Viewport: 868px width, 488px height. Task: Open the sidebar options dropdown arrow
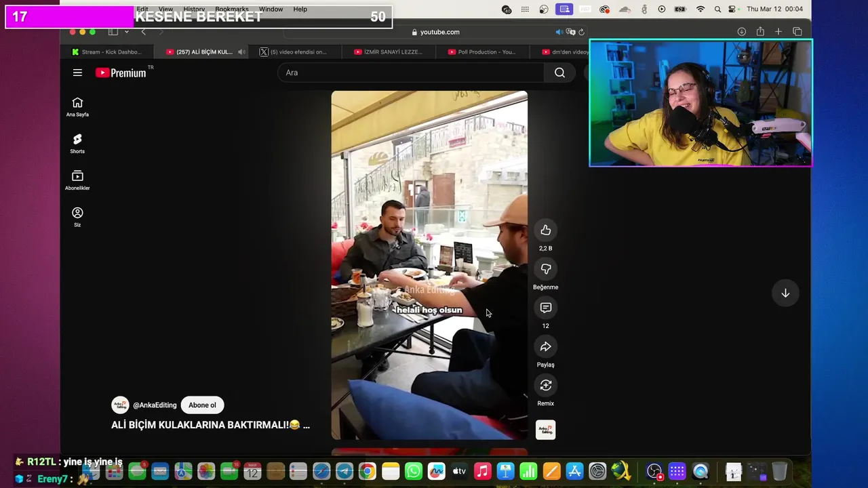pyautogui.click(x=126, y=32)
